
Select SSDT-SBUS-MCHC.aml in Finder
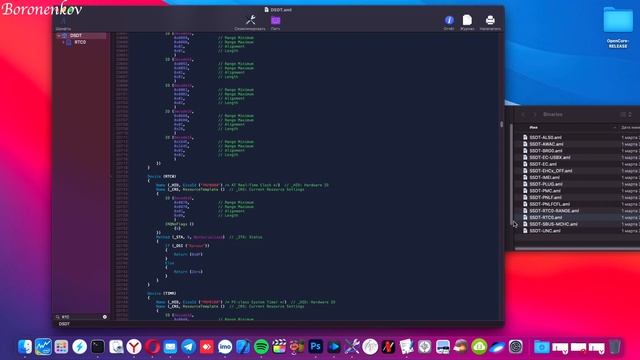tap(553, 224)
